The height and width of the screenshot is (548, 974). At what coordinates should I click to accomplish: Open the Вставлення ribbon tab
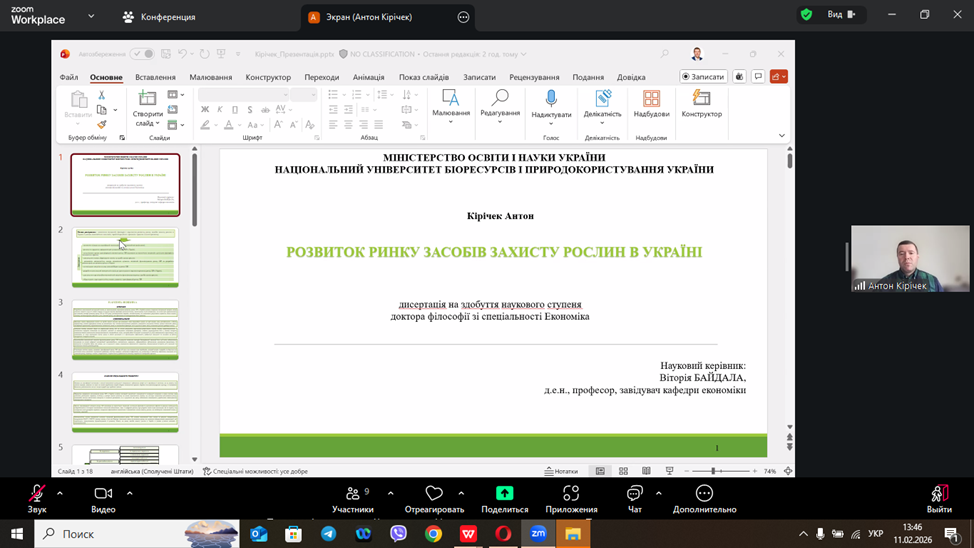[155, 77]
